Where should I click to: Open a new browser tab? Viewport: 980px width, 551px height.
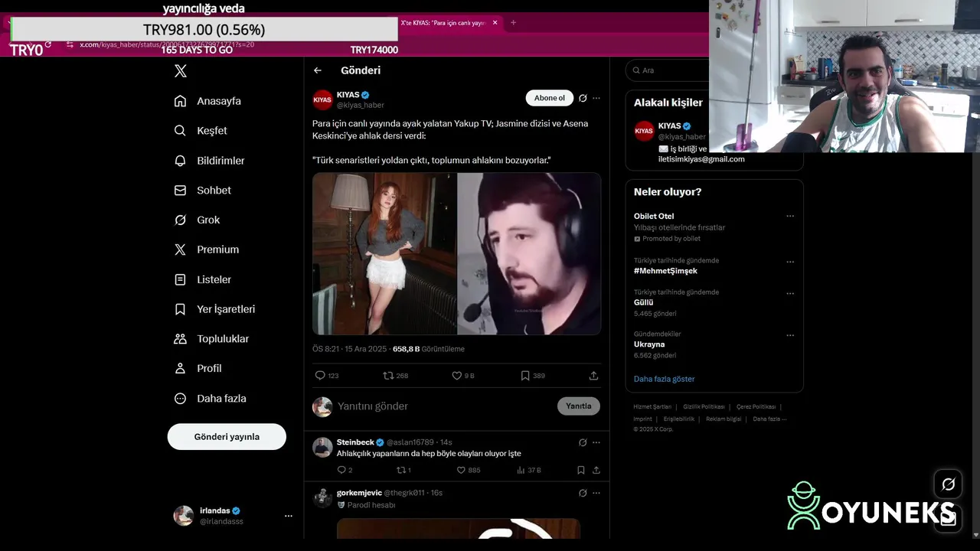point(513,23)
